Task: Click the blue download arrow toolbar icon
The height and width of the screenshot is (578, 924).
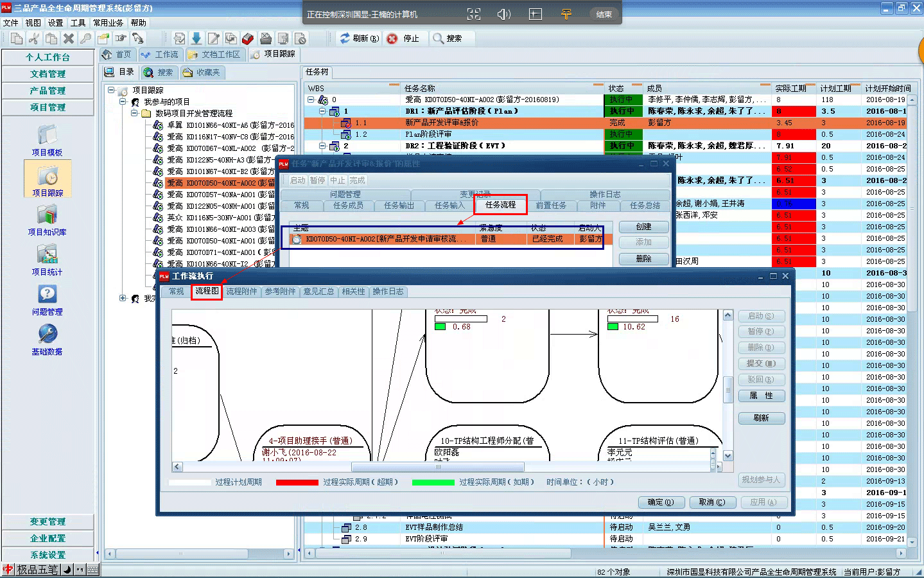Action: (196, 39)
